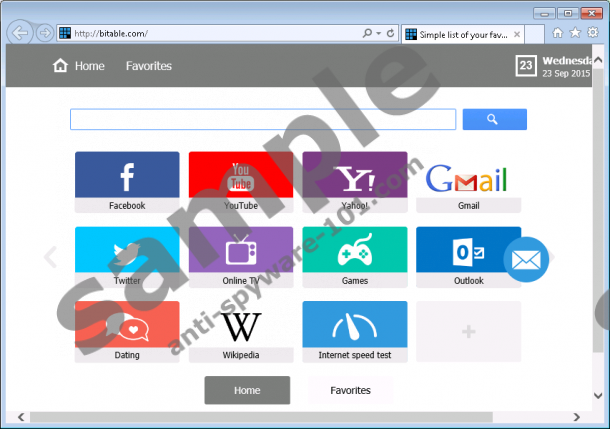Open Favorites in the top navigation bar
610x429 pixels.
pyautogui.click(x=149, y=66)
